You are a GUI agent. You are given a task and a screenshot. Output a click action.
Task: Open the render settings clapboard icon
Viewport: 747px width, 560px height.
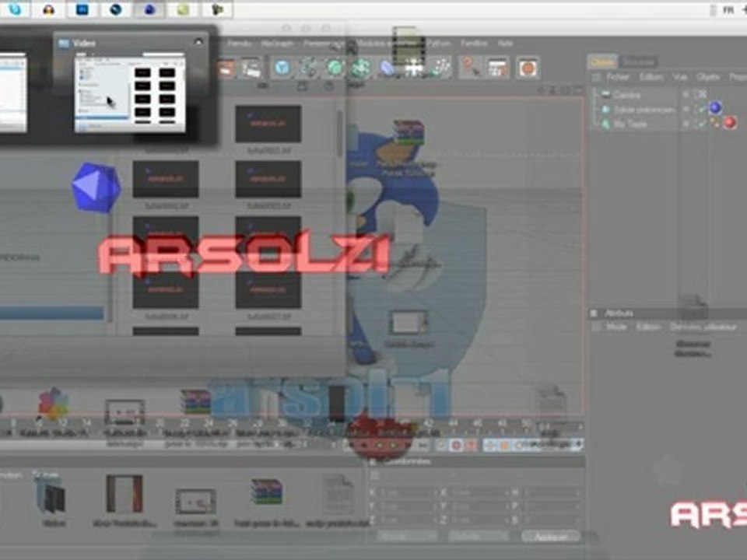[251, 68]
